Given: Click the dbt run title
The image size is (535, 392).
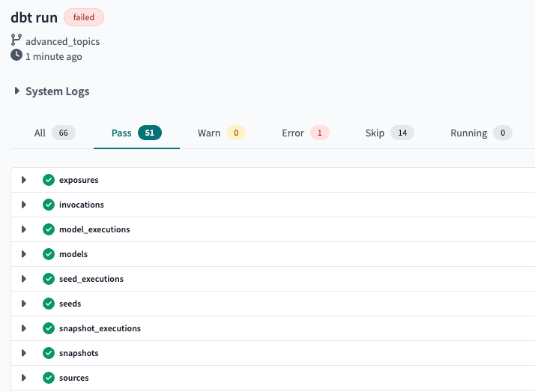Looking at the screenshot, I should click(x=34, y=18).
